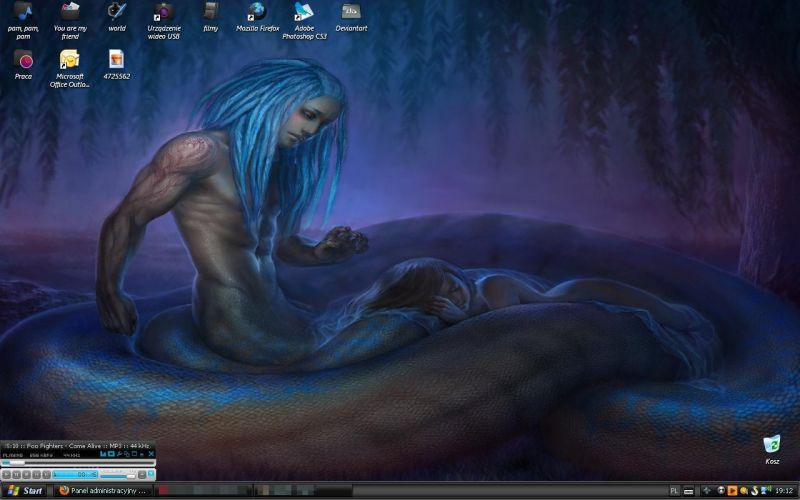Click the Play button in music player

click(x=6, y=474)
